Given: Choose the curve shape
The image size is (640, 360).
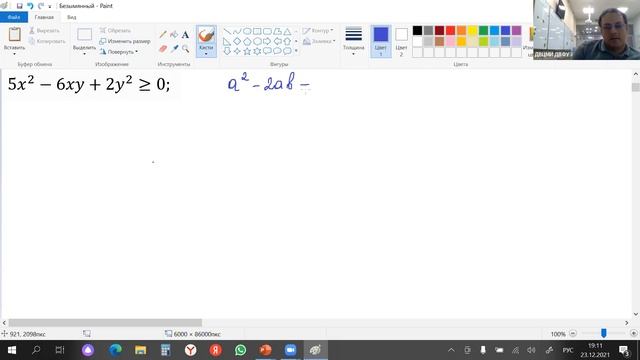Looking at the screenshot, I should [237, 31].
